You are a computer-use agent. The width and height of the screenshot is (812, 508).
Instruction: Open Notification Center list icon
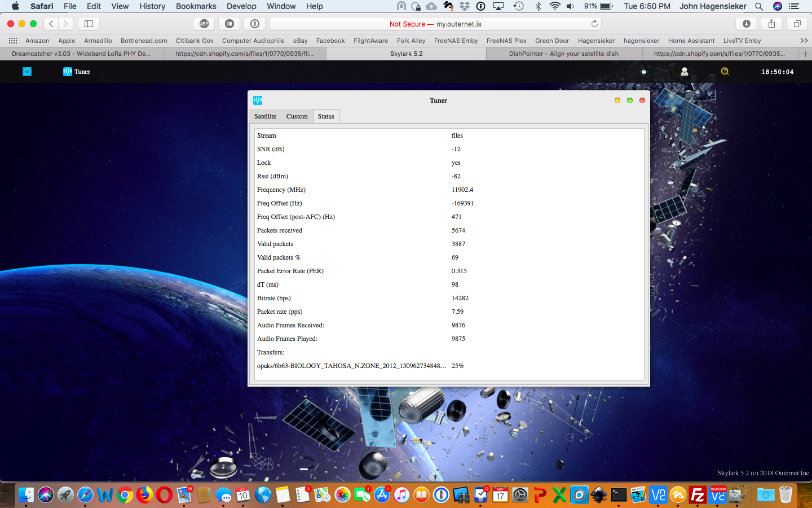(x=795, y=6)
